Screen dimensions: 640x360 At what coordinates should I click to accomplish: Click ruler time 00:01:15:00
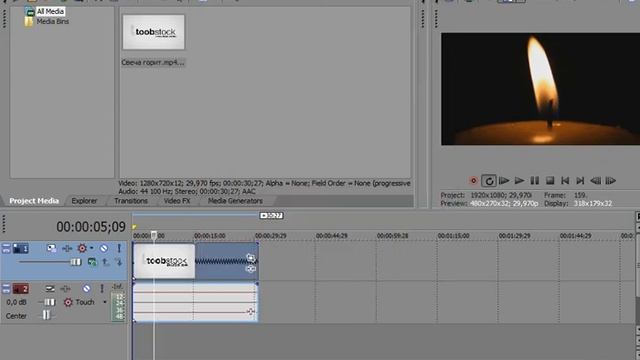[453, 236]
